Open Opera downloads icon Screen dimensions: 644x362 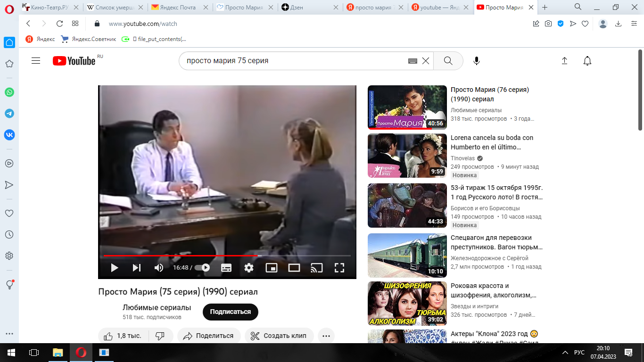coord(619,24)
